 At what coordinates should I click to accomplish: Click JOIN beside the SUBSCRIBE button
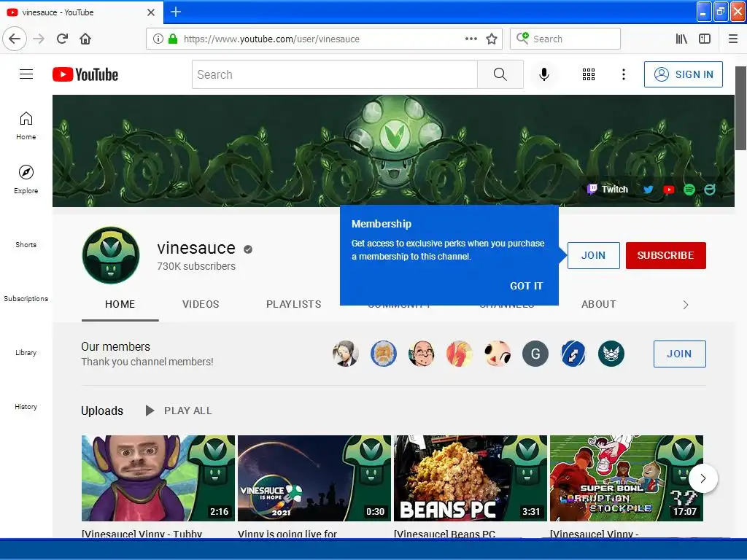coord(593,255)
